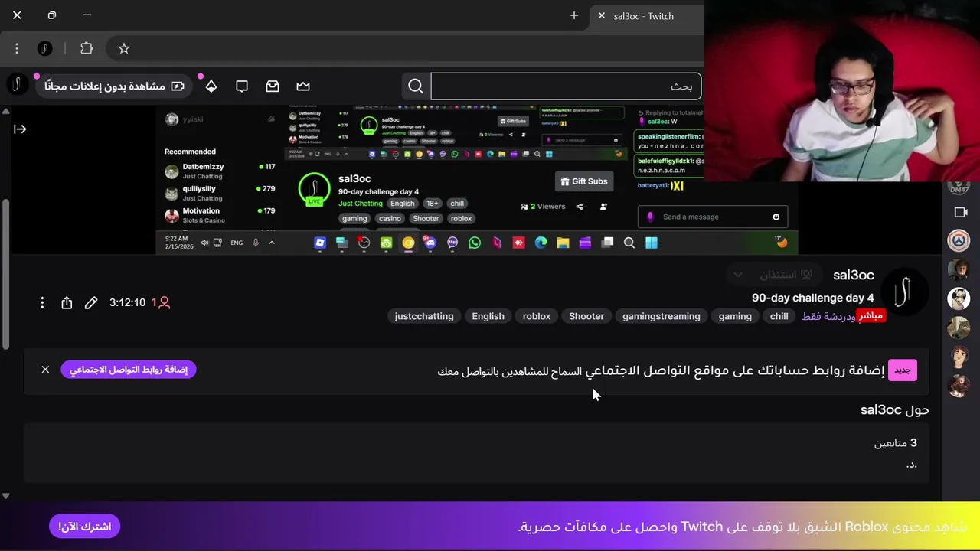Click the purple إضافة روابط التواصل الاجتماعي button
This screenshot has height=551, width=980.
(129, 370)
